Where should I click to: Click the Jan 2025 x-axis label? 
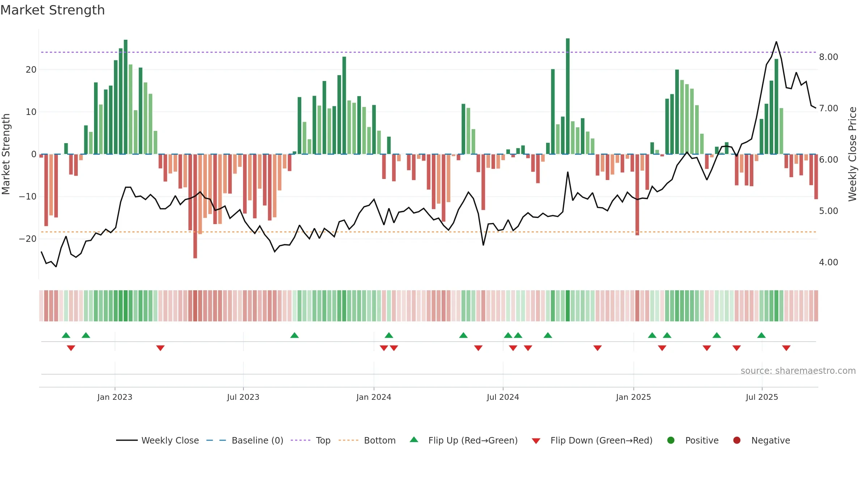pyautogui.click(x=633, y=397)
